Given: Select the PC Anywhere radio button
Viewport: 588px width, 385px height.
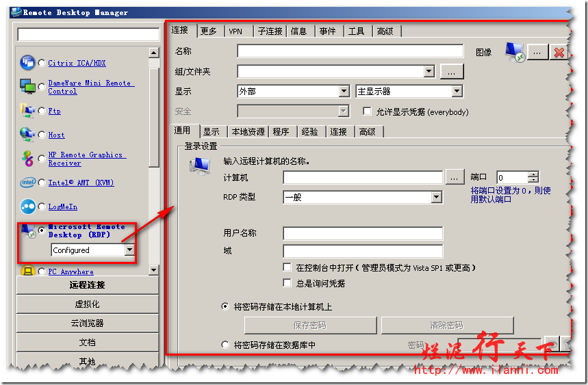Looking at the screenshot, I should tap(42, 271).
